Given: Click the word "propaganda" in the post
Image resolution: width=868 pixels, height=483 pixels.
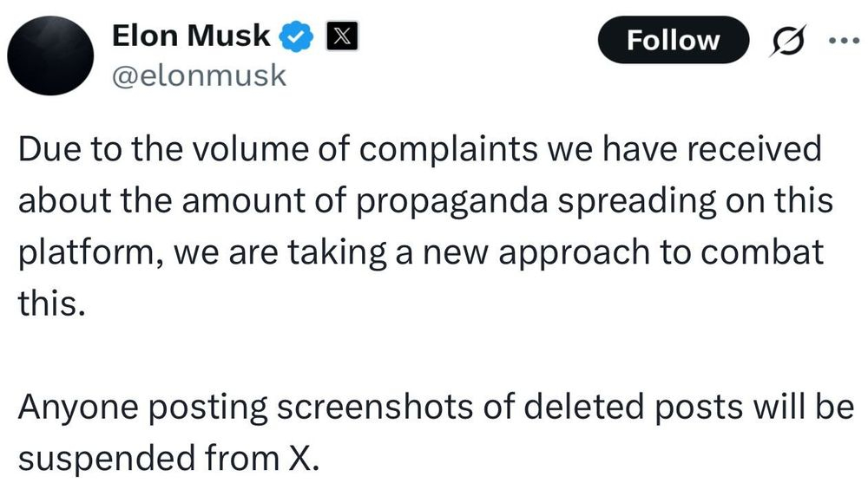Looking at the screenshot, I should coord(451,202).
